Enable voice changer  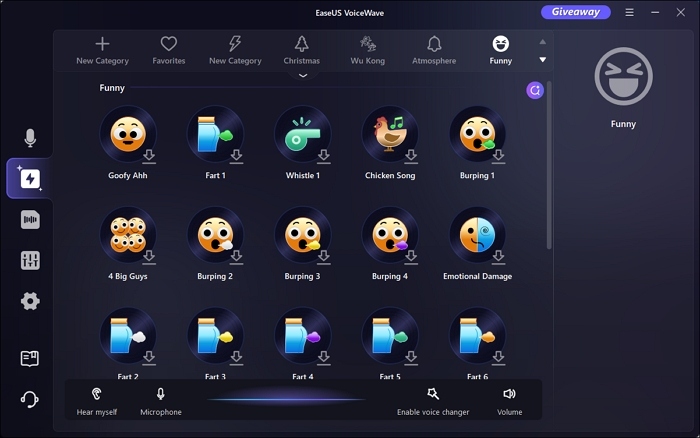pyautogui.click(x=432, y=399)
